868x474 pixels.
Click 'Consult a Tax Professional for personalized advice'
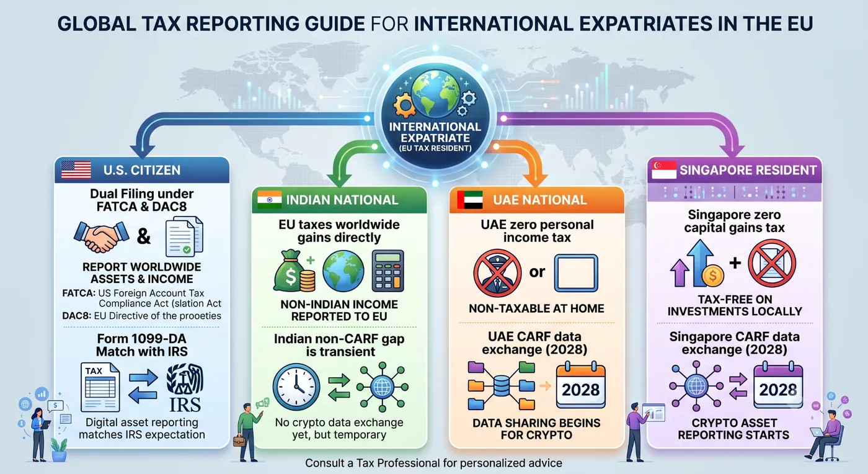point(434,463)
